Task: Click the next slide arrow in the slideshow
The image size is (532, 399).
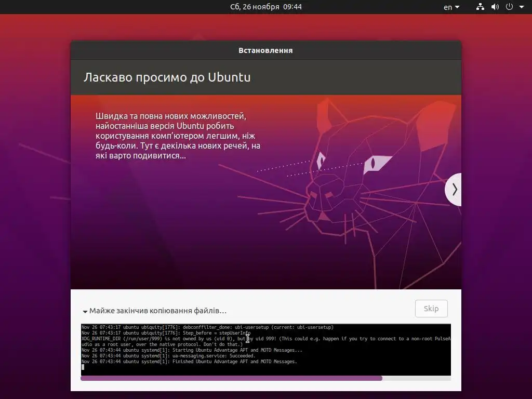Action: point(454,189)
